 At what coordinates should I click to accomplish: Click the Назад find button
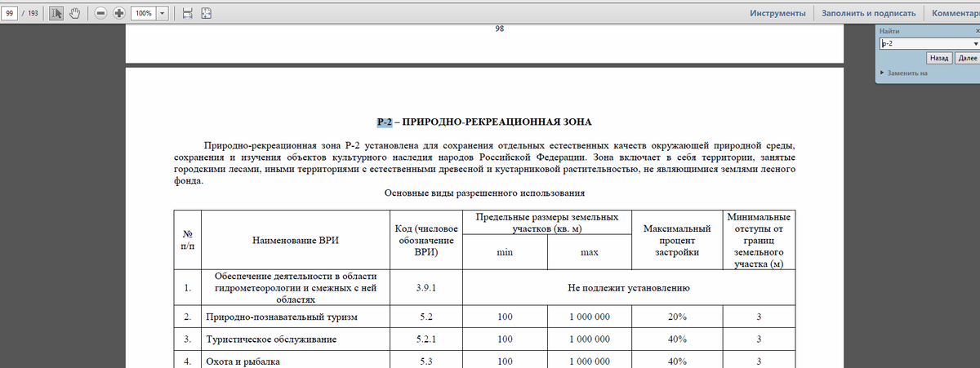939,59
